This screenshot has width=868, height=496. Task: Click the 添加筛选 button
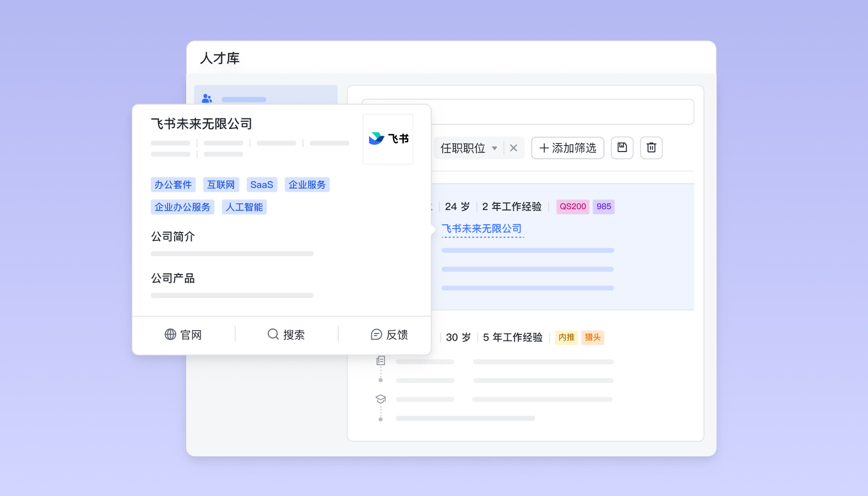567,148
